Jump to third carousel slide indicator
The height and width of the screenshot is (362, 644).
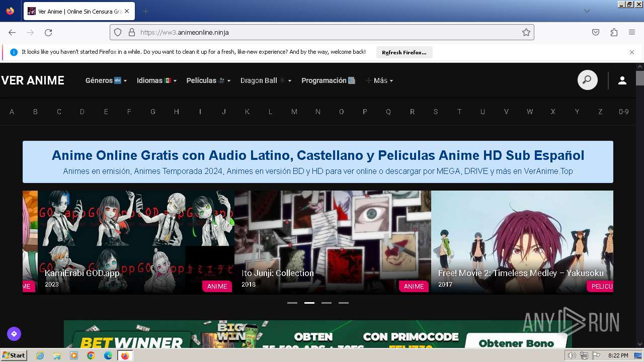[327, 303]
